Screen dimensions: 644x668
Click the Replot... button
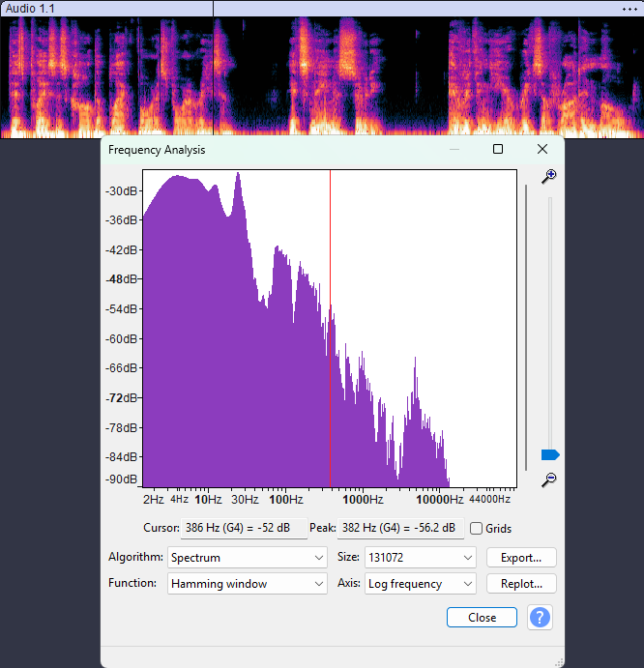521,583
